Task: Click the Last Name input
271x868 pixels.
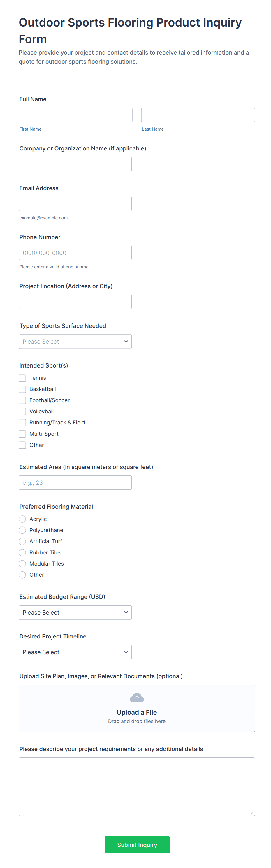Action: [x=198, y=115]
